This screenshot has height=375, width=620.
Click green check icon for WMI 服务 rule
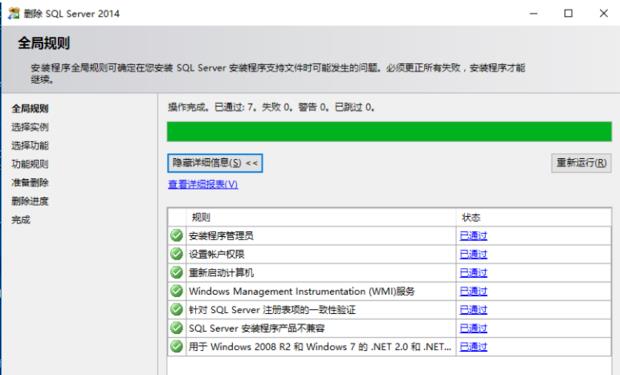click(176, 291)
